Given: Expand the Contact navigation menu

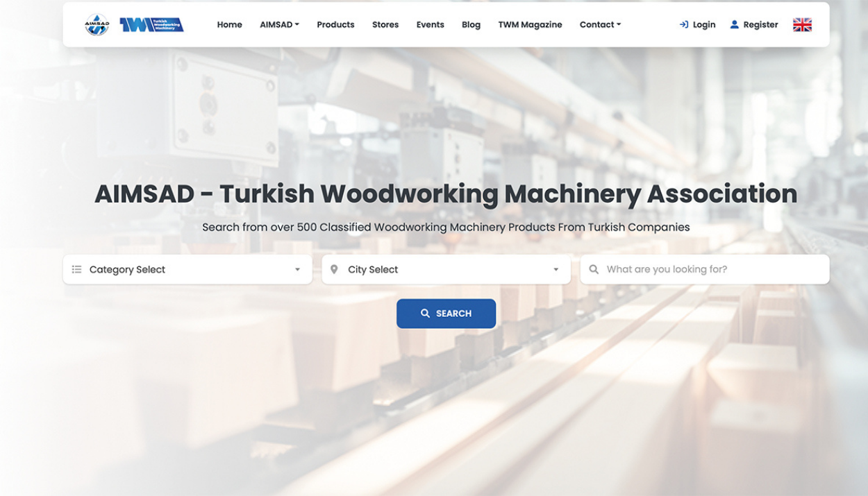Looking at the screenshot, I should coord(600,25).
